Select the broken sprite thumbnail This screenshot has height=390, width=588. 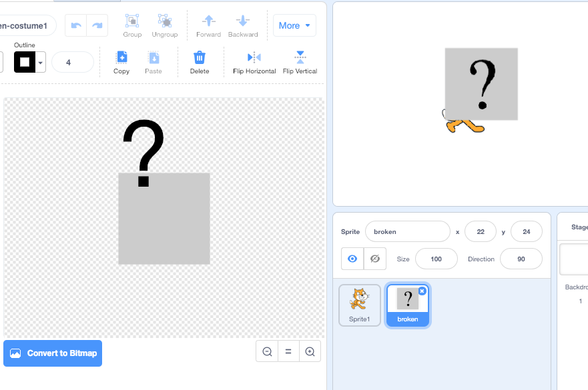pyautogui.click(x=408, y=305)
